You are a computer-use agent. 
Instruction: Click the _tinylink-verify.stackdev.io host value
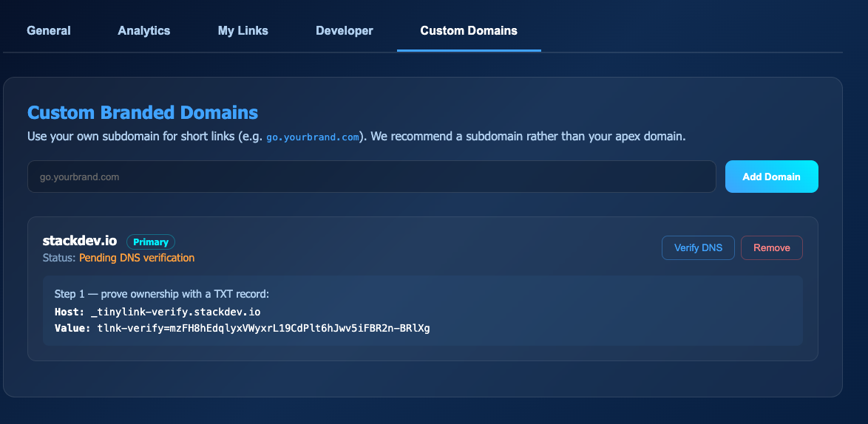(175, 312)
